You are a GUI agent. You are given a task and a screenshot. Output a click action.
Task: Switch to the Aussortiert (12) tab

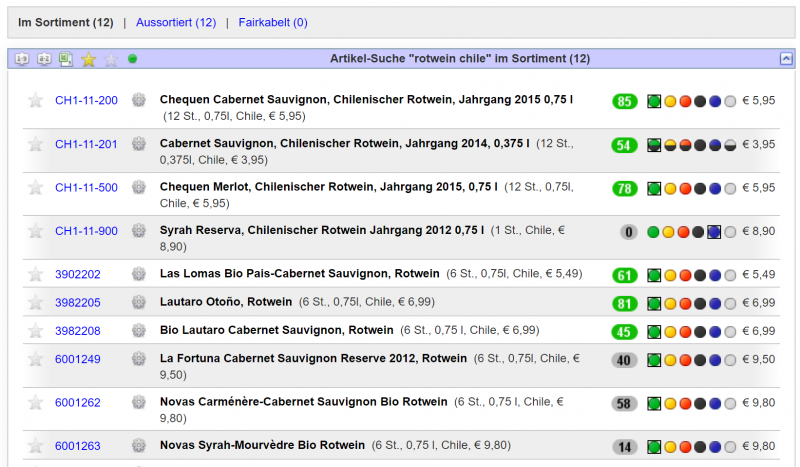[176, 22]
